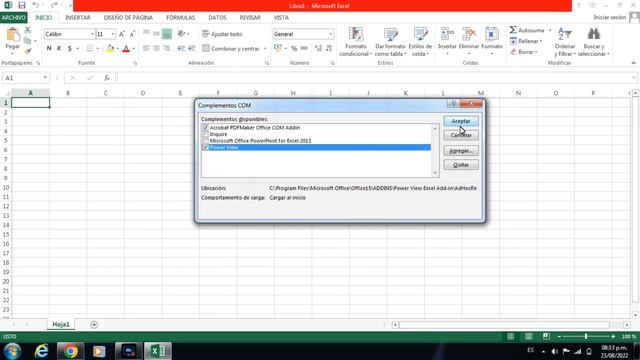Click the Ajustar texto button

coord(222,34)
